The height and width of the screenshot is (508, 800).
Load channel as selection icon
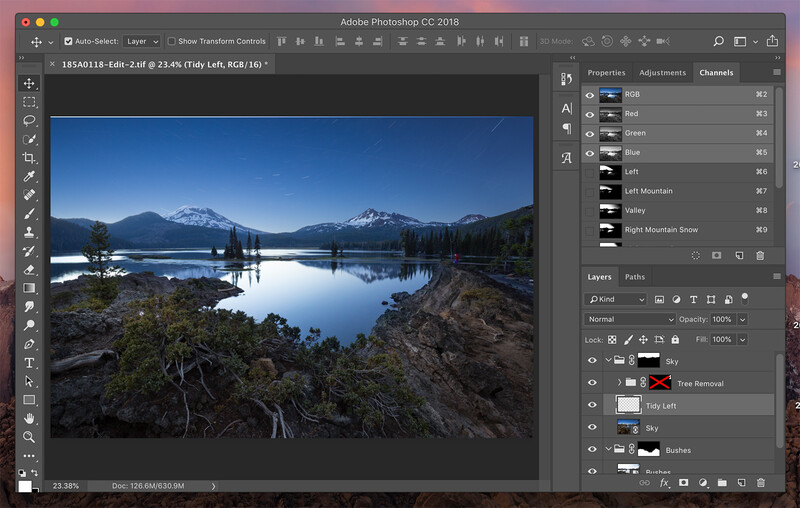tap(695, 256)
